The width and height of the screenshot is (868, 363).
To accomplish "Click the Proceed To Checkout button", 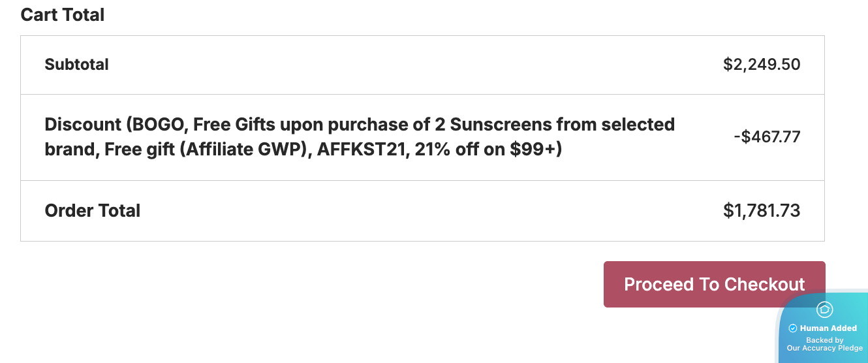I will [x=715, y=284].
